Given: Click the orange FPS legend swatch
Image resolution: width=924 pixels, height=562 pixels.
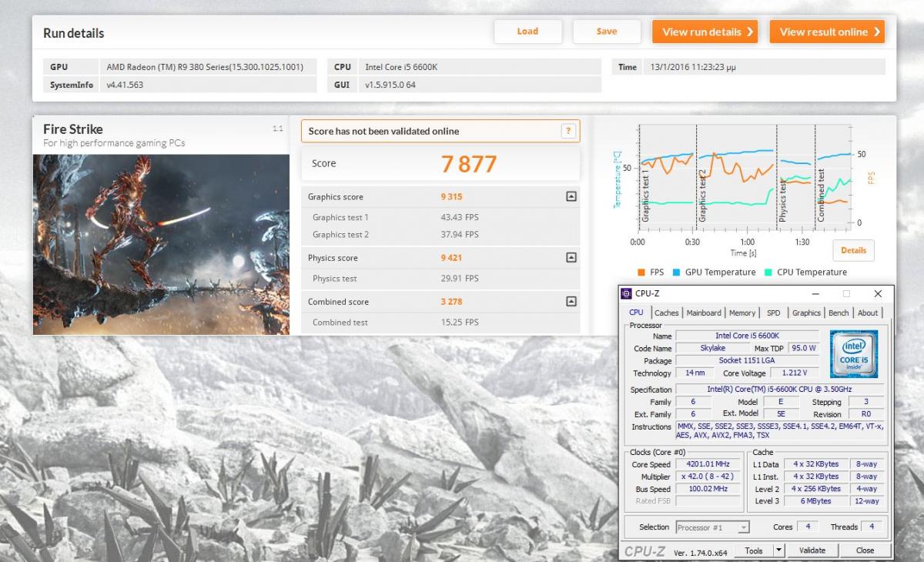Looking at the screenshot, I should (x=641, y=272).
